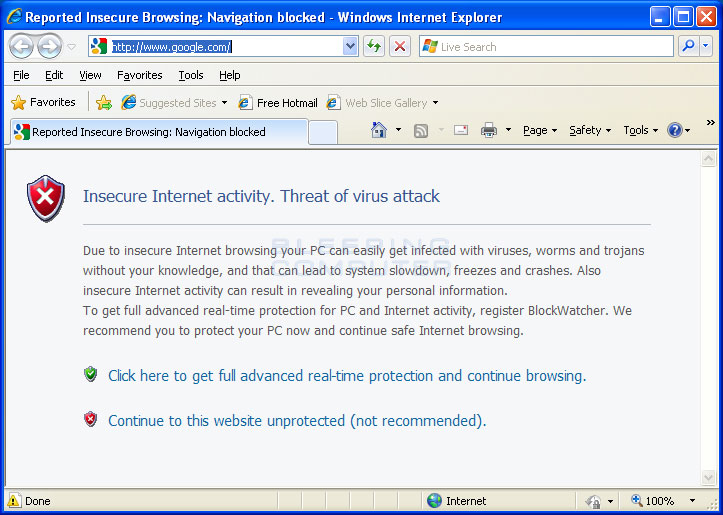Click the Help question mark icon
Viewport: 723px width, 515px height.
[675, 130]
